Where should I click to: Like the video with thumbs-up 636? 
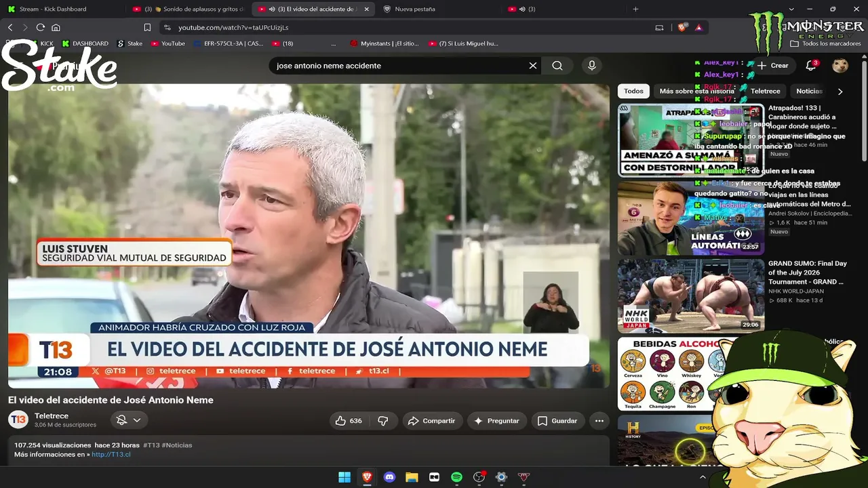tap(349, 421)
